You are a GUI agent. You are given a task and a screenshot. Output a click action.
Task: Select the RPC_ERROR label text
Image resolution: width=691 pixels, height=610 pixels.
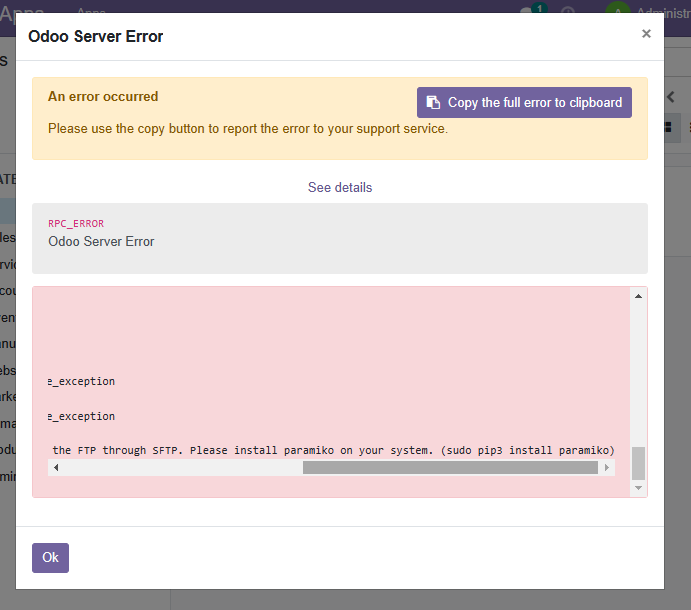tap(76, 223)
